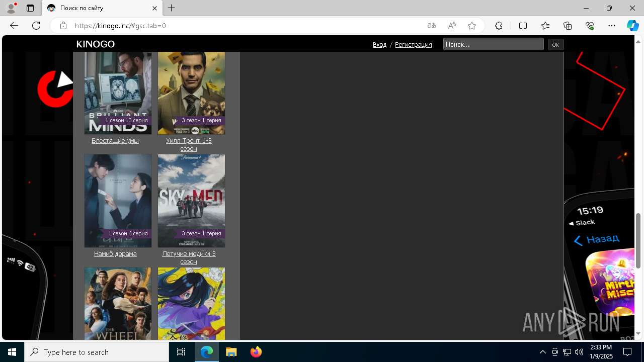Click the page vertical scrollbar thumb
The width and height of the screenshot is (644, 362).
click(x=638, y=241)
